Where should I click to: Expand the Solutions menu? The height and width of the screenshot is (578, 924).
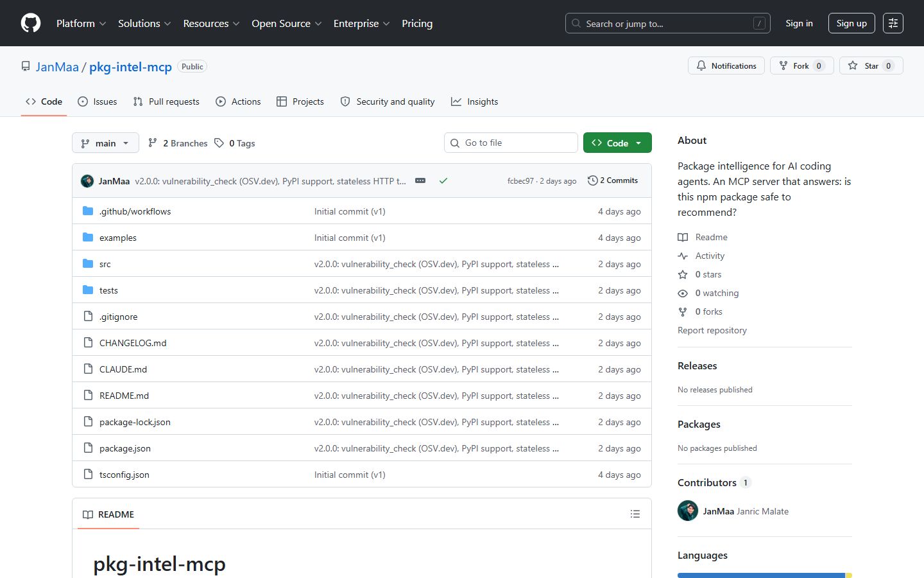(x=144, y=23)
